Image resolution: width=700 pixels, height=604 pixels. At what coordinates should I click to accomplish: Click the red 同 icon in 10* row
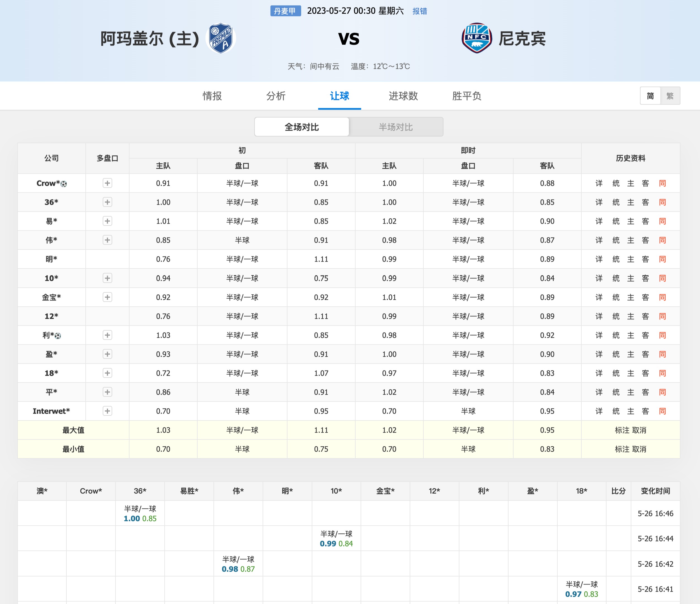[x=662, y=278]
